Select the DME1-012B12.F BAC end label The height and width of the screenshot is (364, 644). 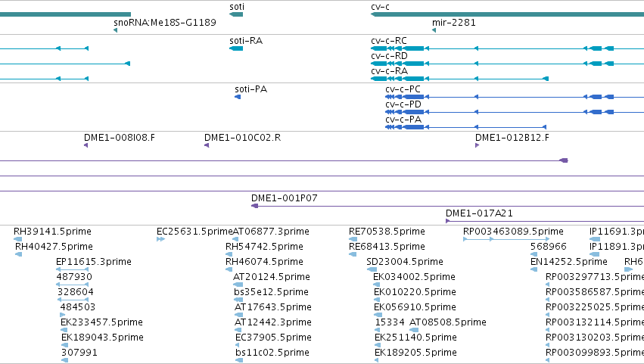(x=512, y=138)
